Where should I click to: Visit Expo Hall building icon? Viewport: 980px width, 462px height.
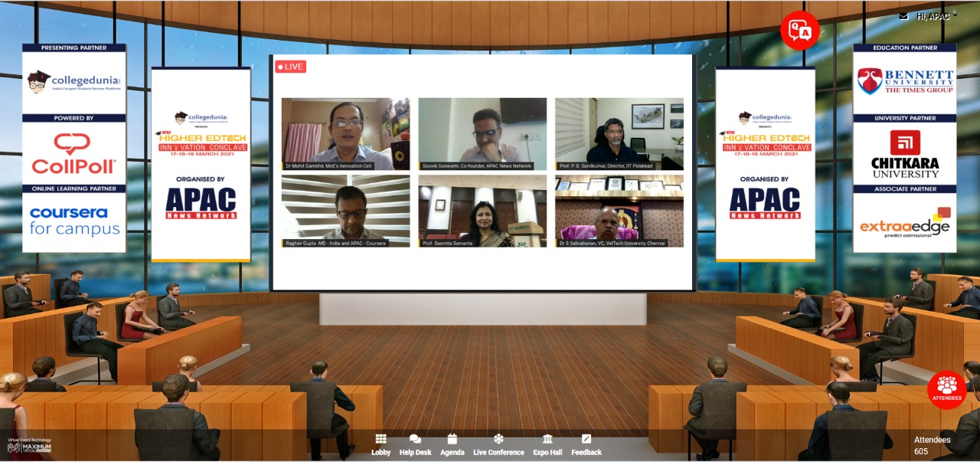click(x=547, y=439)
